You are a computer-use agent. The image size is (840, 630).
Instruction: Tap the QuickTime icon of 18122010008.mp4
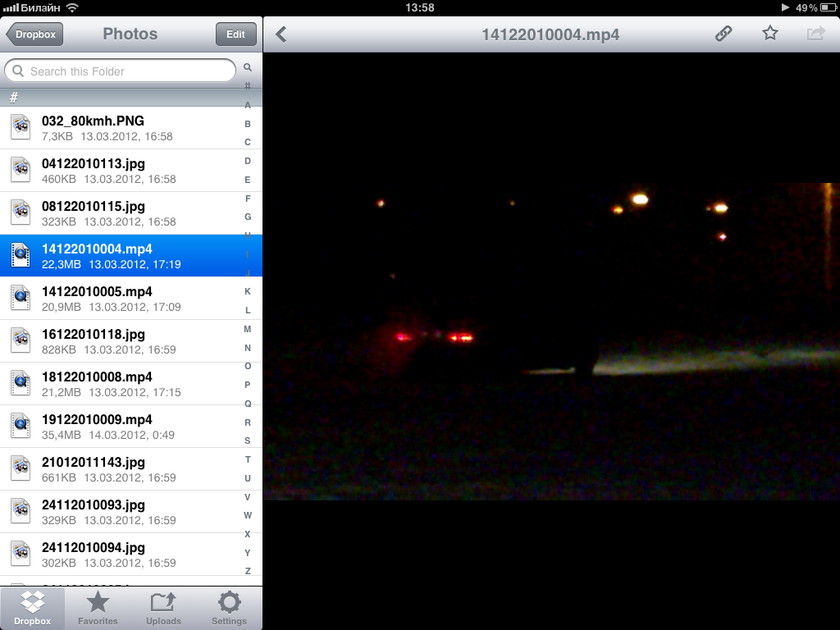[x=21, y=383]
